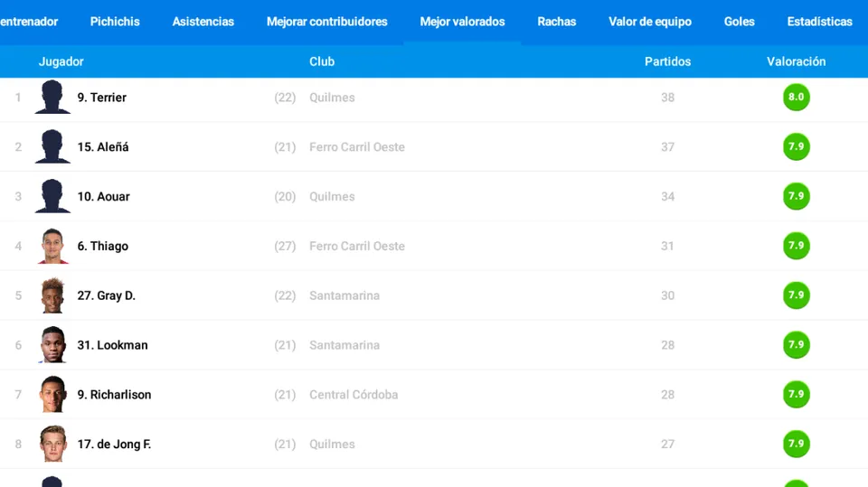Open player 10. Aouar

coord(103,196)
